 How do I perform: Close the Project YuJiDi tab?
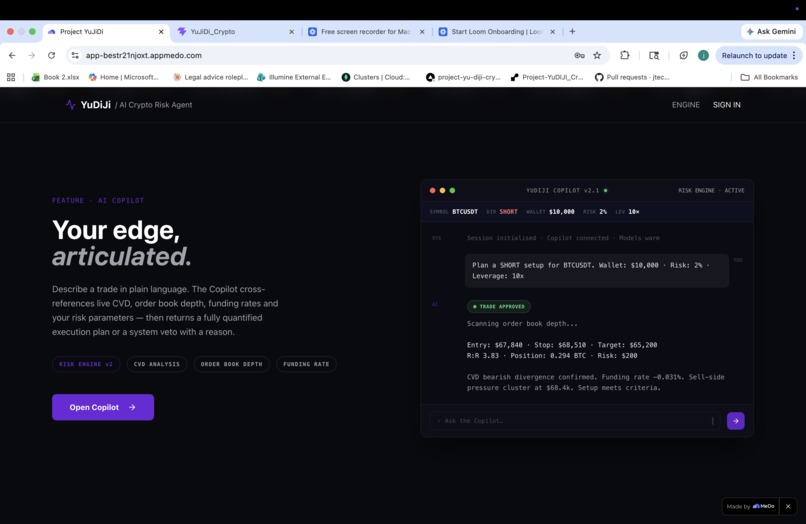coord(161,31)
